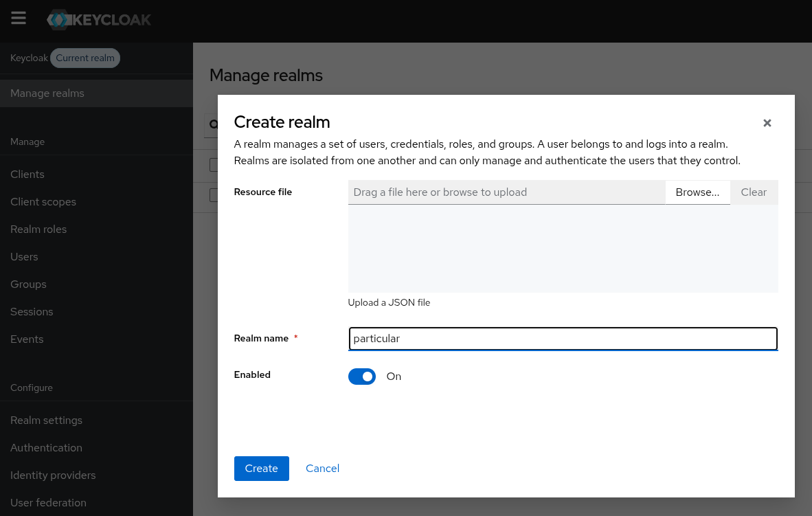Open the hamburger navigation menu
Image resolution: width=812 pixels, height=516 pixels.
[19, 19]
